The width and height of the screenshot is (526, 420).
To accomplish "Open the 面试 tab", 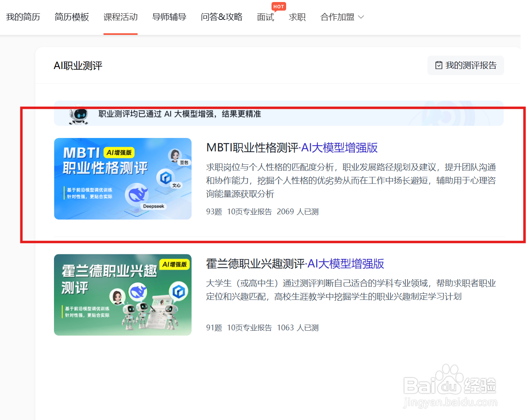I will (265, 17).
